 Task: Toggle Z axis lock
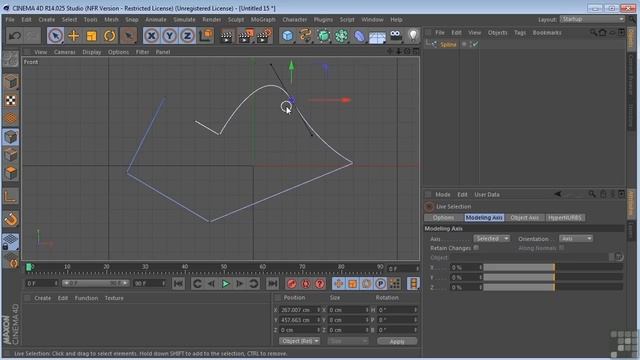[187, 36]
